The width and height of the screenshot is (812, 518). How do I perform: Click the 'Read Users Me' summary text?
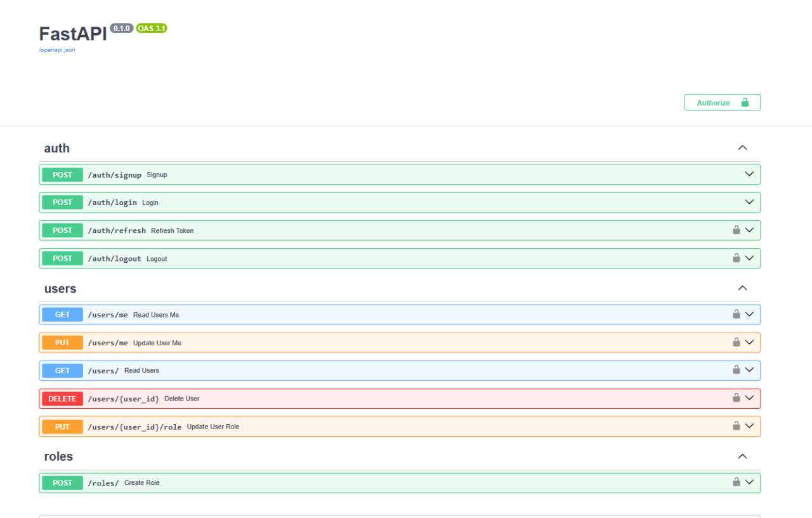click(156, 315)
